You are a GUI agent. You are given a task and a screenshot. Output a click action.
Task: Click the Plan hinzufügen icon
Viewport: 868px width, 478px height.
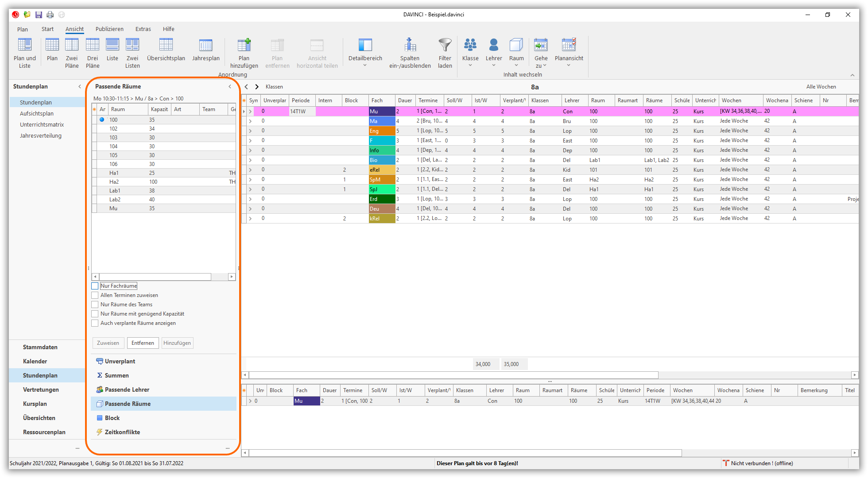point(244,45)
